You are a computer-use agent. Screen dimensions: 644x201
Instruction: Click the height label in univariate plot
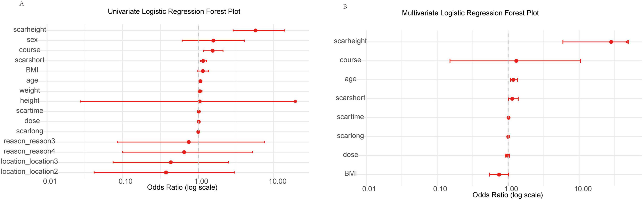30,100
